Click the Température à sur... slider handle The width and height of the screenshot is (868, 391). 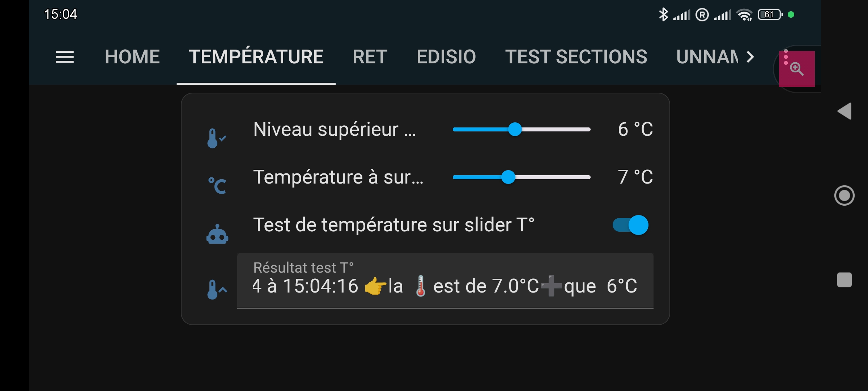tap(508, 177)
